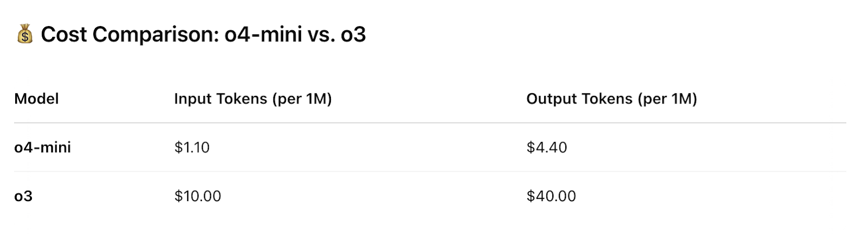Click the word "Input" in the column header
This screenshot has width=868, height=251.
(194, 99)
